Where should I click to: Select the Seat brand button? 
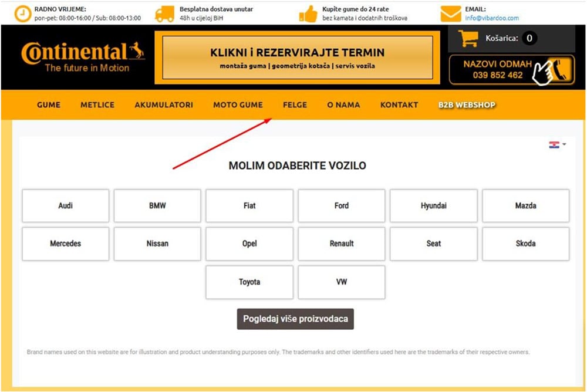coord(434,244)
